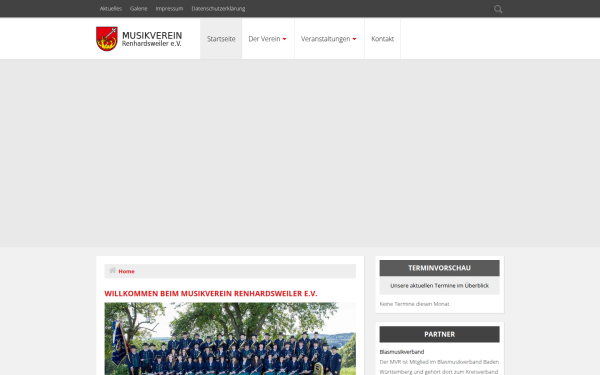Select the Kontakt menu item
This screenshot has width=600, height=375.
[x=382, y=39]
